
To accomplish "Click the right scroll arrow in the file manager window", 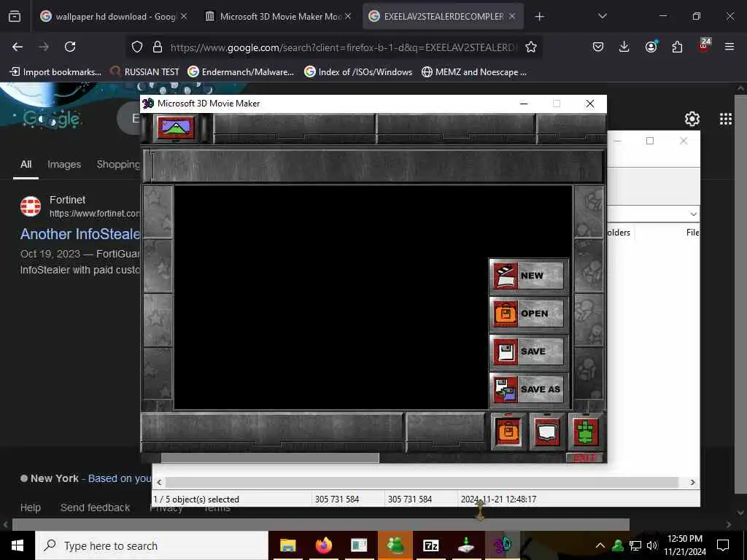I will coord(693,483).
